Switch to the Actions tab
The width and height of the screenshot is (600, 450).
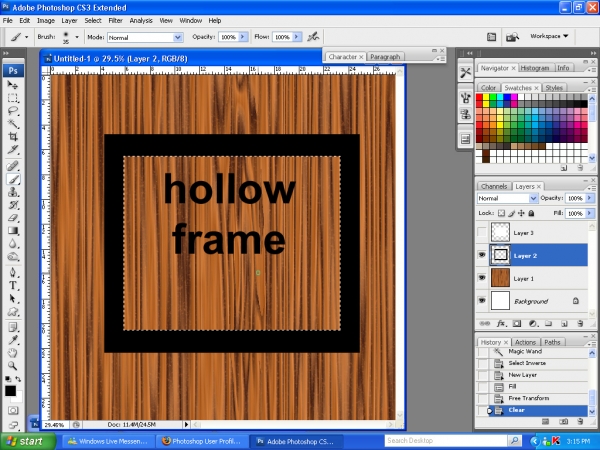(x=525, y=342)
